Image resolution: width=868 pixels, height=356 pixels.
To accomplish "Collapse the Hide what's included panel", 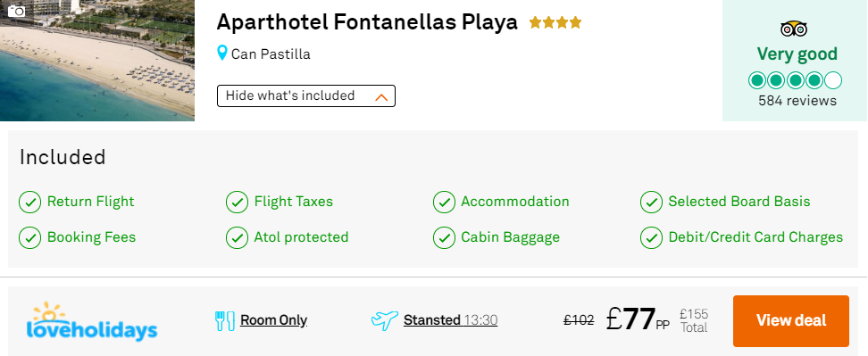I will (306, 95).
